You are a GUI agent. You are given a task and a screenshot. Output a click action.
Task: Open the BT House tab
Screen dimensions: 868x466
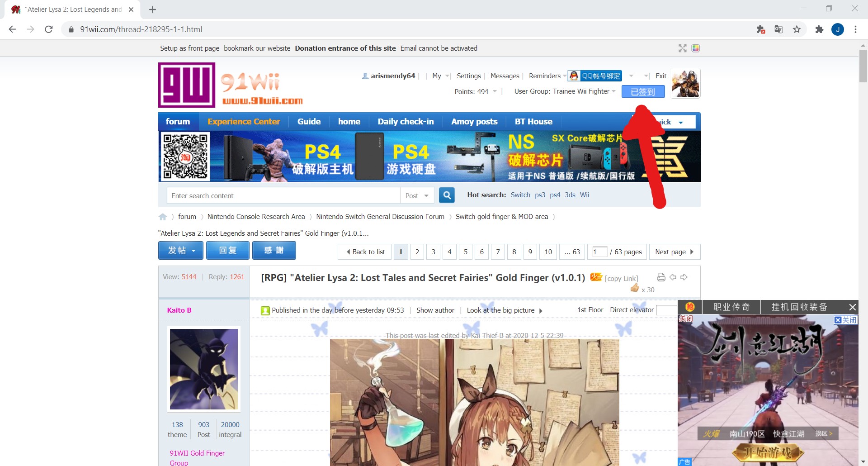(533, 122)
